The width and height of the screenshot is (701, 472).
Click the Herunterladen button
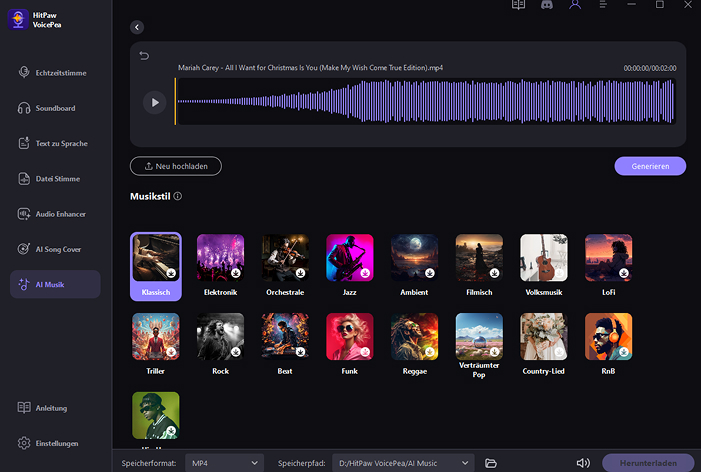click(x=648, y=463)
